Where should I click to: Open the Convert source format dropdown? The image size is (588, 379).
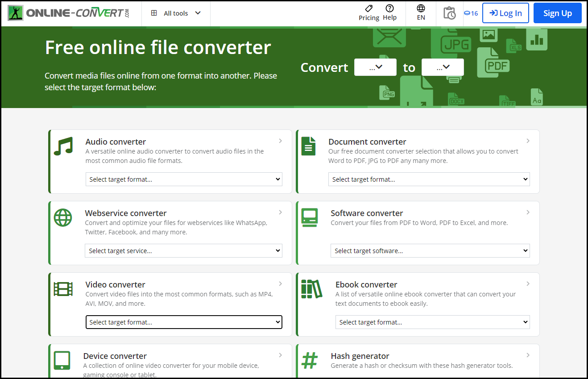375,67
